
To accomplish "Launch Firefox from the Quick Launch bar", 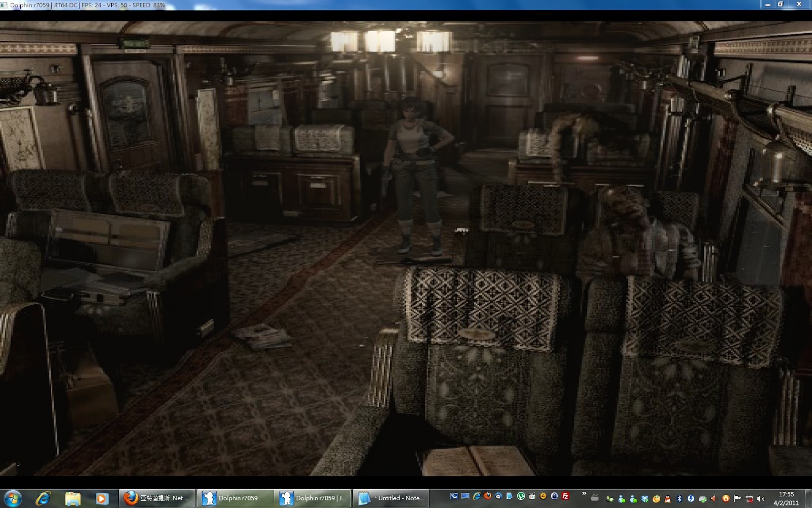I will 488,496.
